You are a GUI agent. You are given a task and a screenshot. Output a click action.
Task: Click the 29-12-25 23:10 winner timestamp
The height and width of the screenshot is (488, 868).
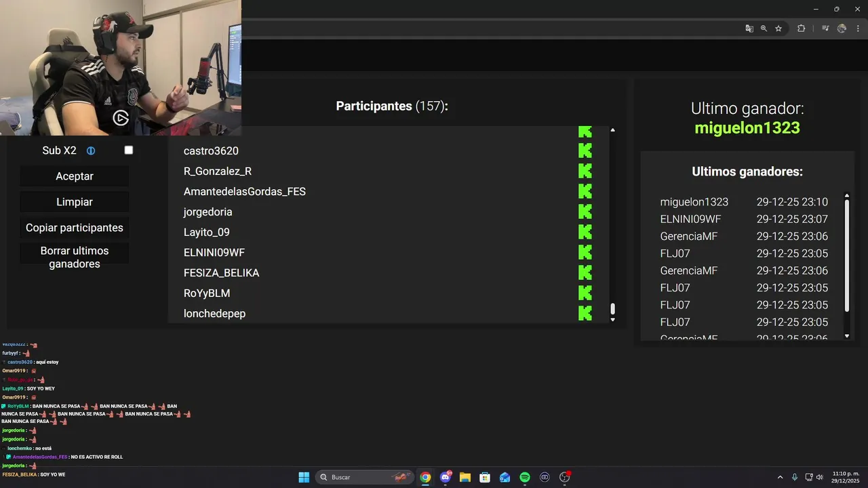coord(792,202)
